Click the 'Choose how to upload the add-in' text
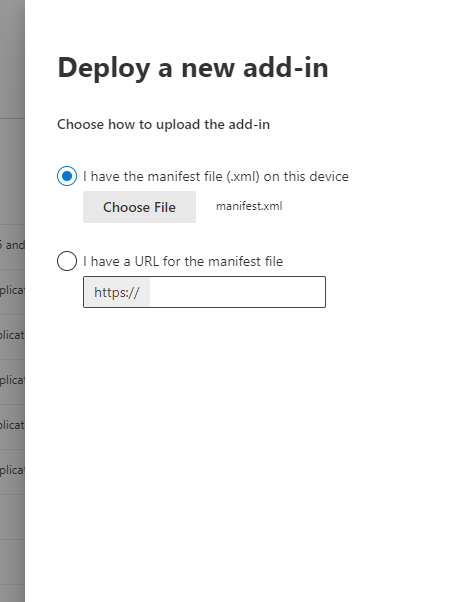The height and width of the screenshot is (602, 473). (x=164, y=124)
